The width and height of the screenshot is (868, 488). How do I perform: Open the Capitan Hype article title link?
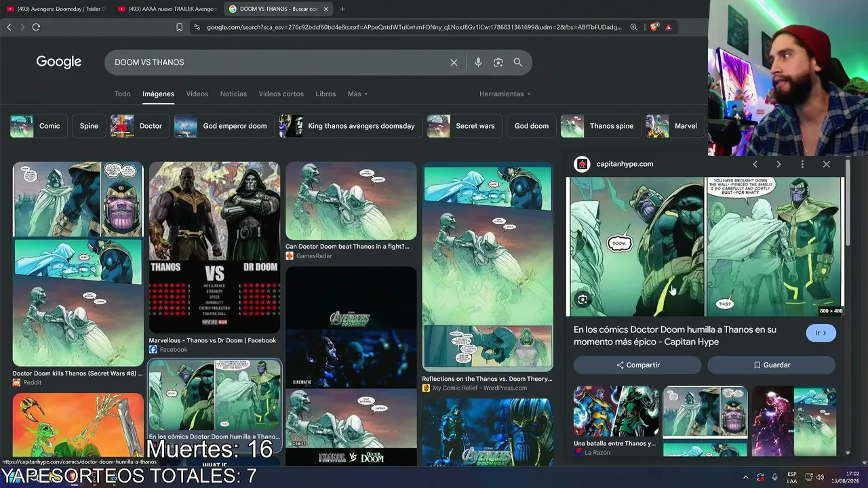pos(675,335)
